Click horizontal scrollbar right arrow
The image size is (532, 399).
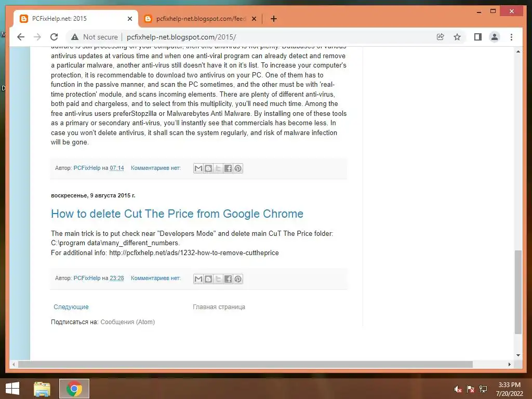coord(510,364)
